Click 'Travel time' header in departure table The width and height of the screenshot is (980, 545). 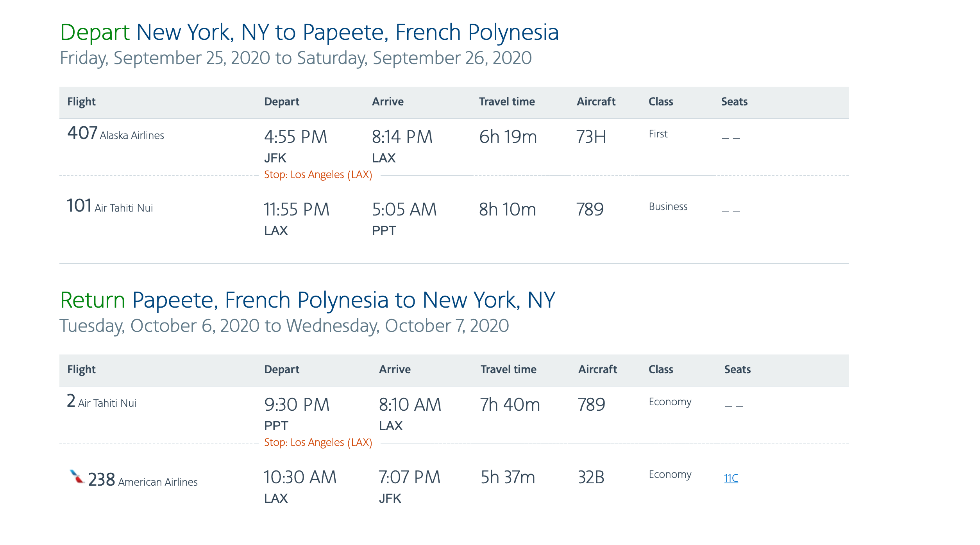point(507,102)
